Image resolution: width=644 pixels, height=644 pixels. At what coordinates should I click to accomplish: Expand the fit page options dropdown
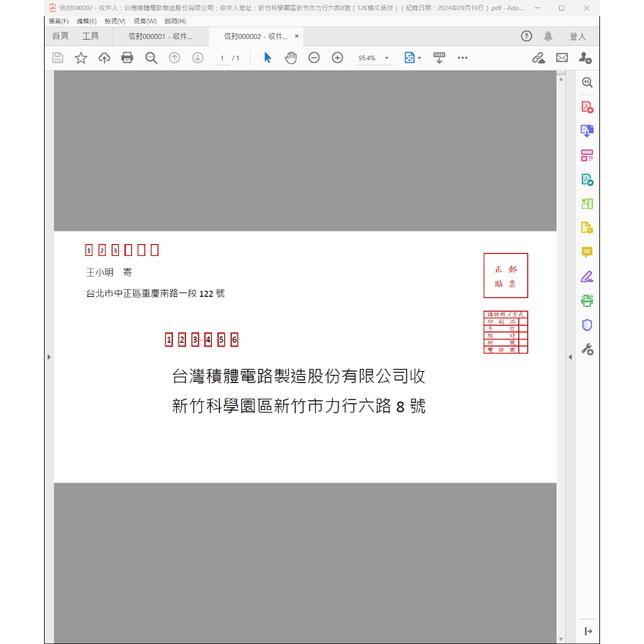pos(419,58)
